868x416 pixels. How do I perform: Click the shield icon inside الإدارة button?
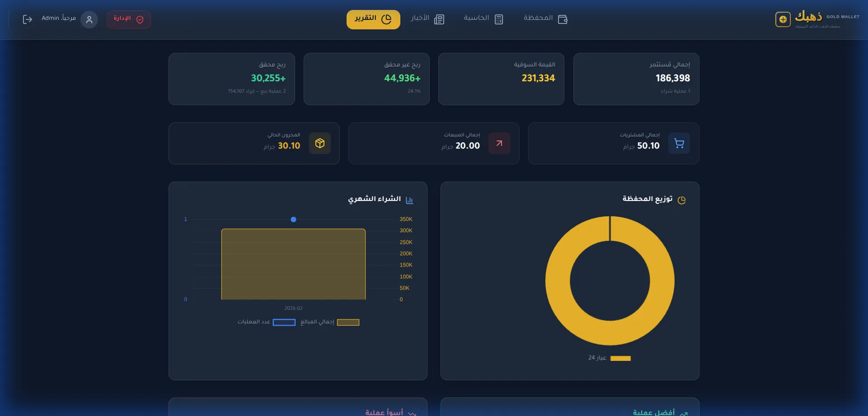[140, 19]
